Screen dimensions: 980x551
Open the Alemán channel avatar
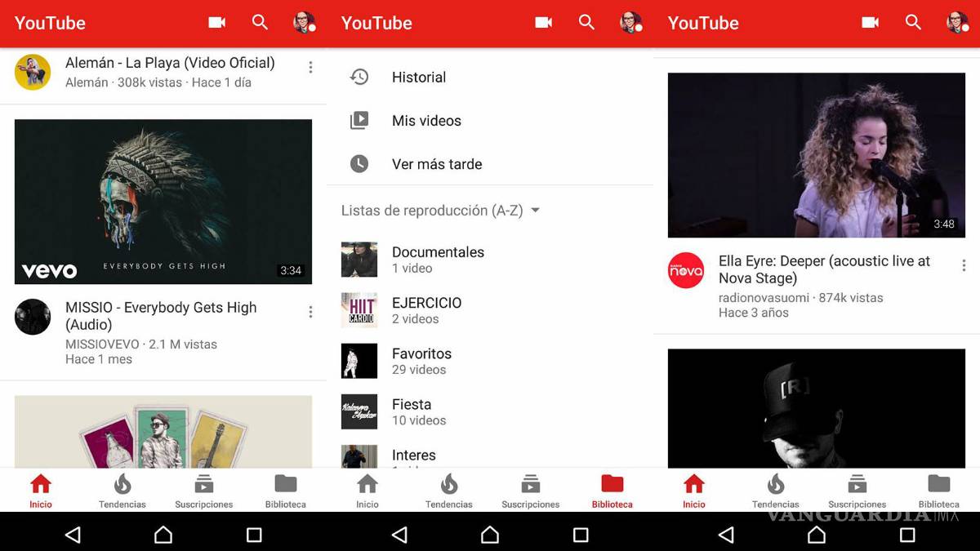point(33,72)
